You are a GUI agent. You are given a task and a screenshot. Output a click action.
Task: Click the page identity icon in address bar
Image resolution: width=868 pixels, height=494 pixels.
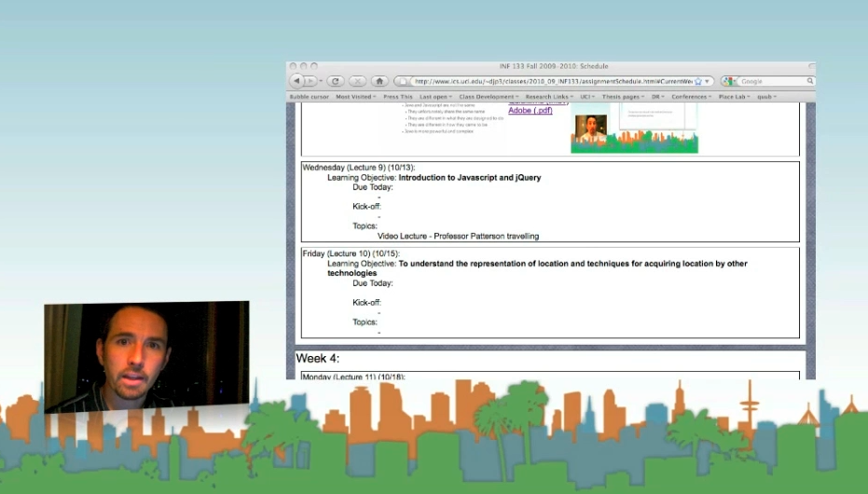point(403,81)
